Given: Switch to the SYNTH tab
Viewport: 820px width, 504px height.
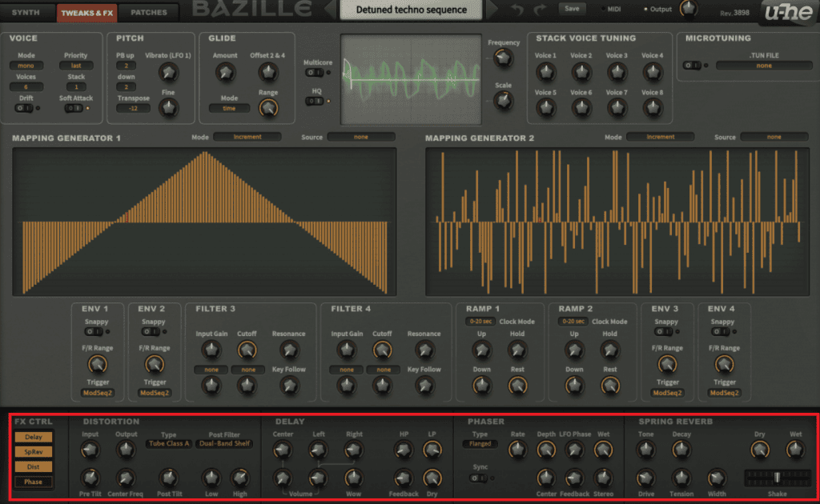Looking at the screenshot, I should [26, 12].
